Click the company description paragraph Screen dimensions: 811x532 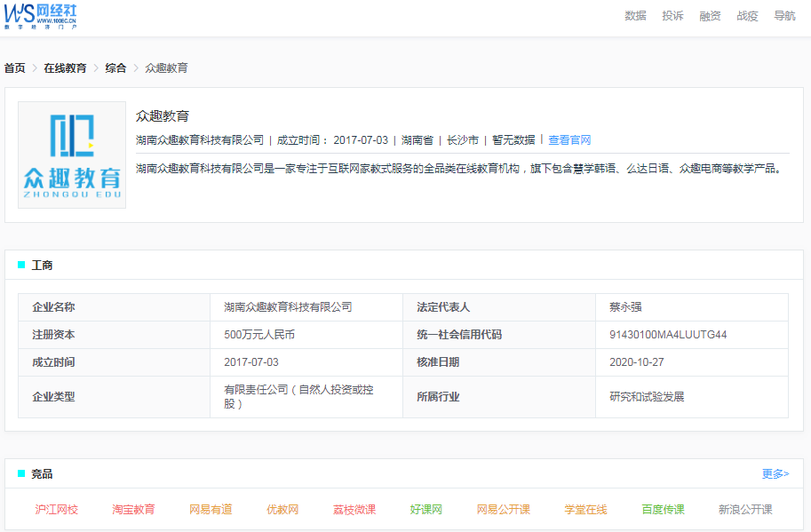click(460, 169)
